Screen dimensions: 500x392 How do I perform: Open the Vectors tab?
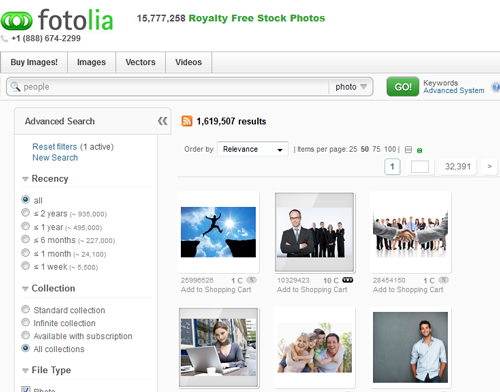click(x=140, y=62)
